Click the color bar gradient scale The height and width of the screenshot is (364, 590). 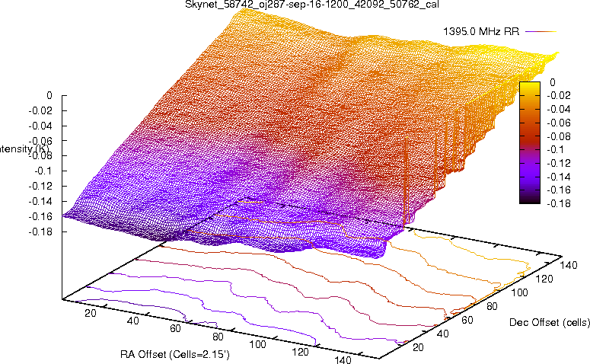point(530,142)
